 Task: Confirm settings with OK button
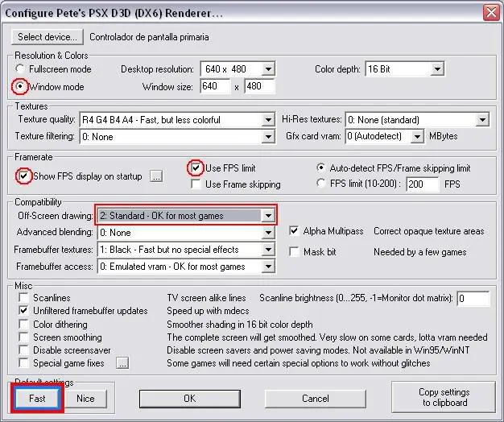pos(190,399)
